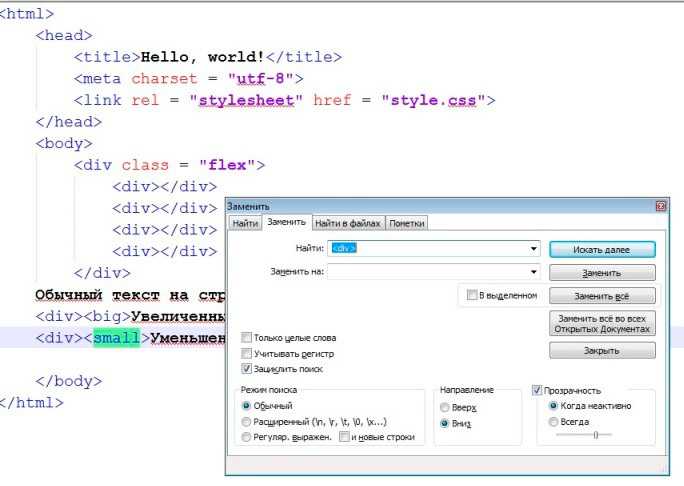Click the closing </html> tag
The image size is (684, 486).
pyautogui.click(x=31, y=402)
